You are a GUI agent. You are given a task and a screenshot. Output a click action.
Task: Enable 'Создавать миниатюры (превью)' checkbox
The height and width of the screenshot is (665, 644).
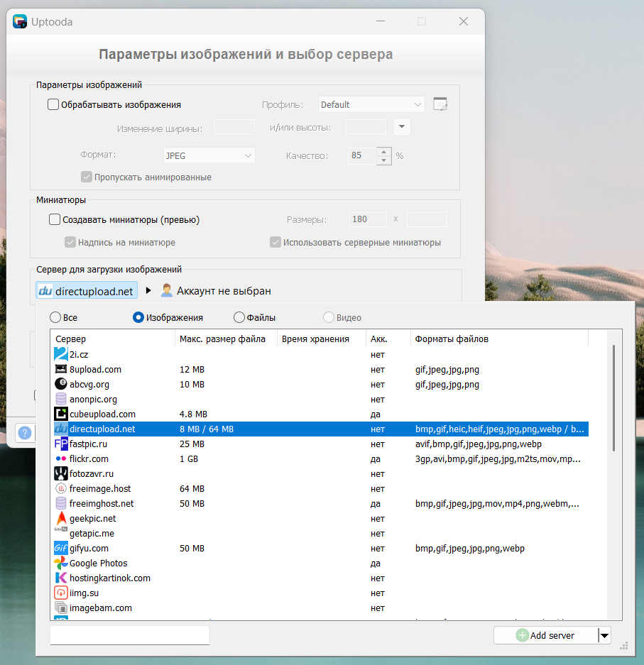[54, 219]
